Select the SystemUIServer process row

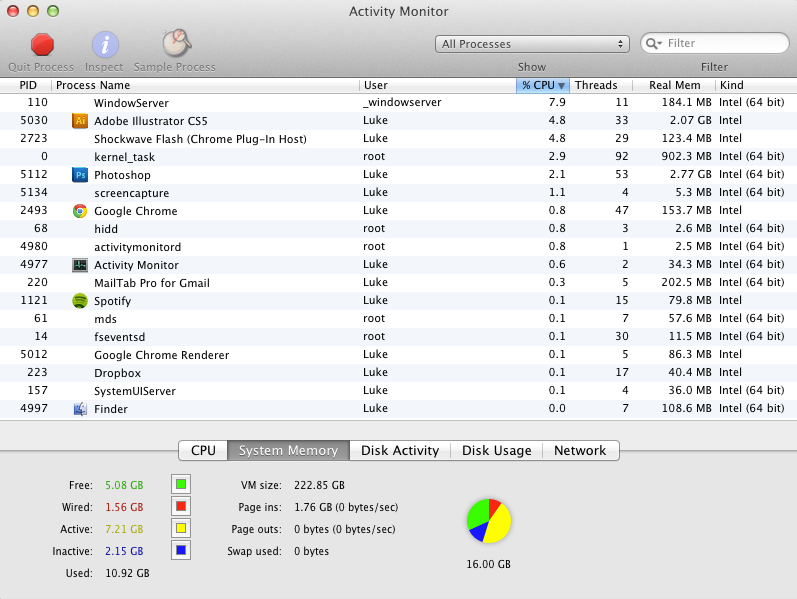[x=398, y=391]
